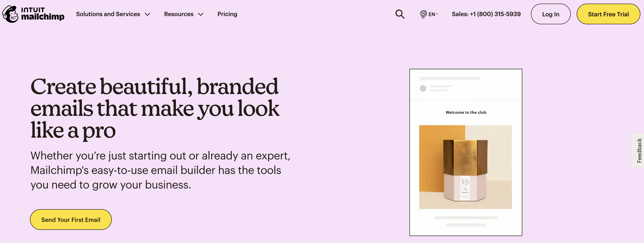Screen dimensions: 644x243
Task: Open the Feedback side tab
Action: point(639,150)
